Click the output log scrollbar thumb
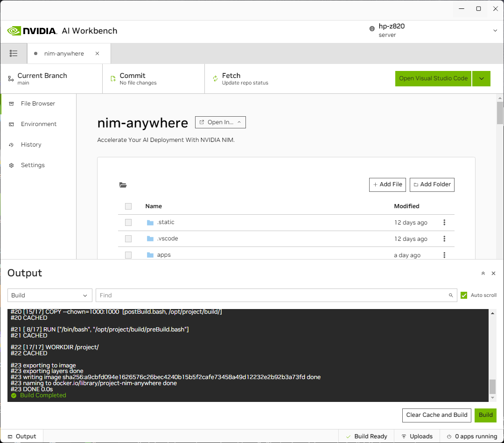The height and width of the screenshot is (443, 504). click(x=492, y=387)
